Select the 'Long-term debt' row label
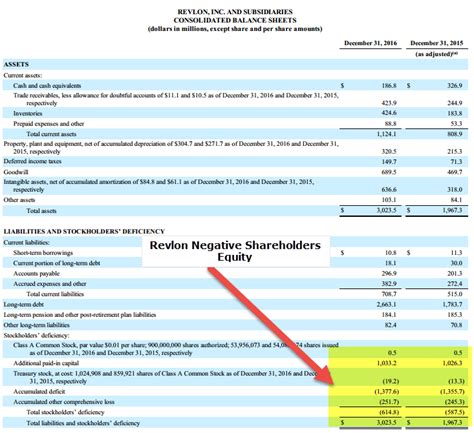 (x=23, y=304)
